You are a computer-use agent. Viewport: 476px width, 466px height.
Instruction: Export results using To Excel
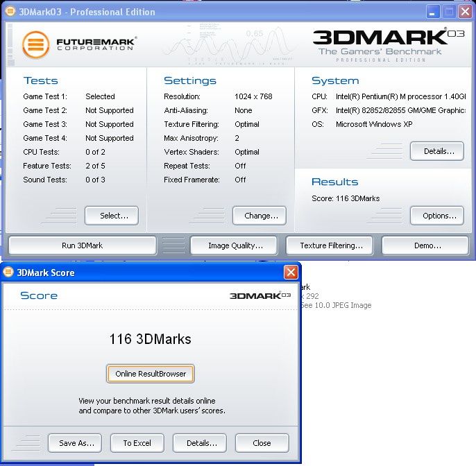pos(137,443)
